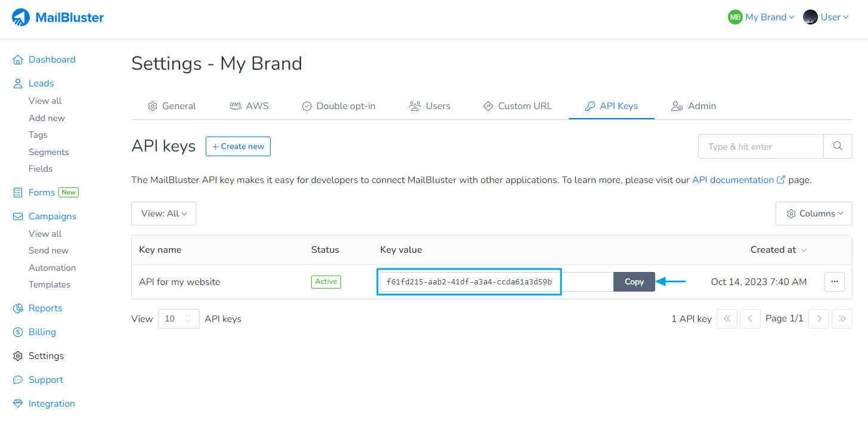Go to the previous page

point(750,319)
